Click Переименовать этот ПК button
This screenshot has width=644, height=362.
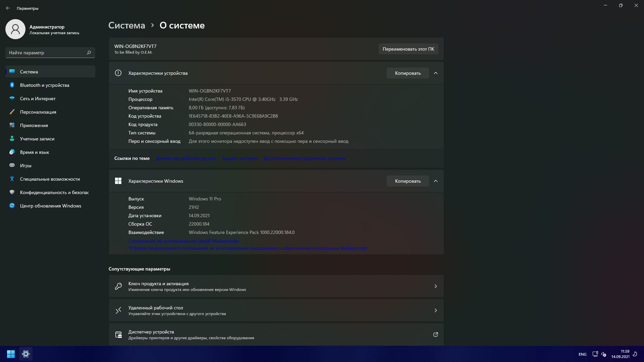point(408,49)
